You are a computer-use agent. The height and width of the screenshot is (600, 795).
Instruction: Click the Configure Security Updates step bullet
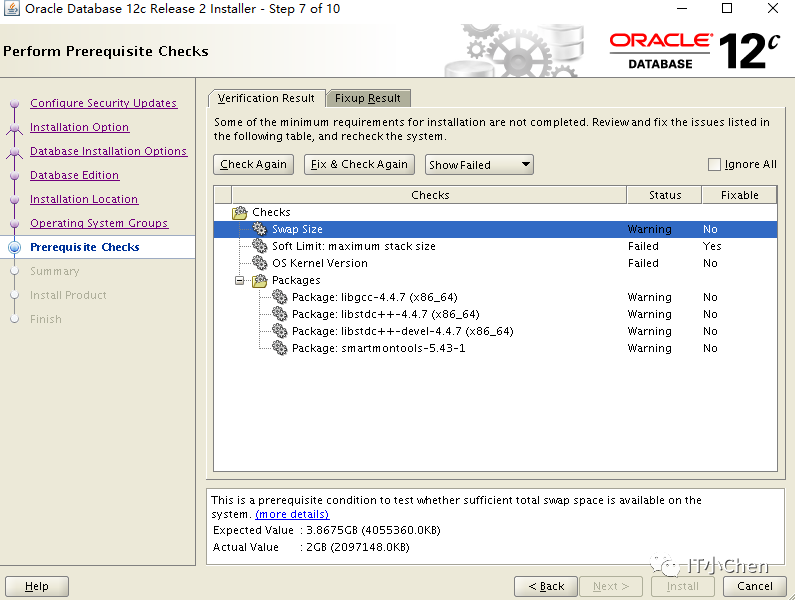(15, 103)
